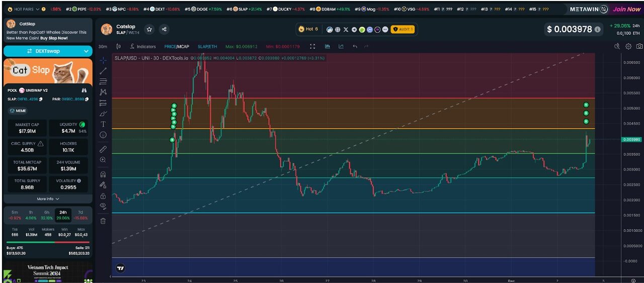Open the METAWIN banner

589,9
